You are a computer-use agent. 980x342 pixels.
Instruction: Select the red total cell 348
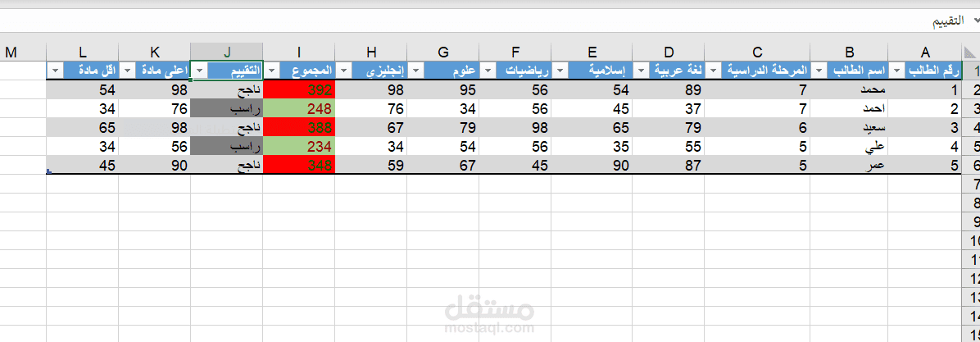(x=299, y=166)
